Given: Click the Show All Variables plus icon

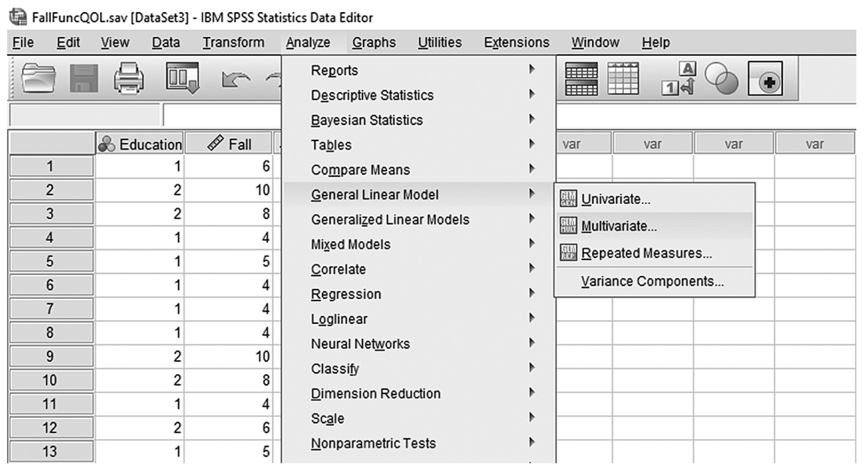Looking at the screenshot, I should point(765,78).
